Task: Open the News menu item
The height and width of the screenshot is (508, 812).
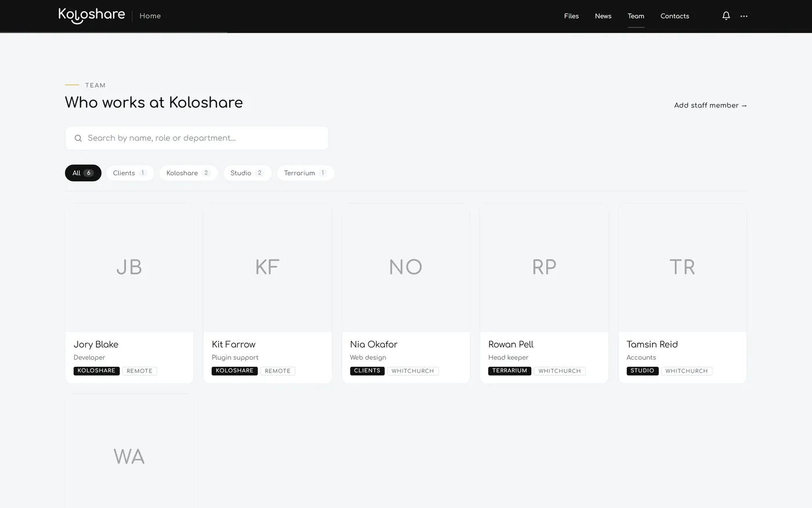Action: click(603, 16)
